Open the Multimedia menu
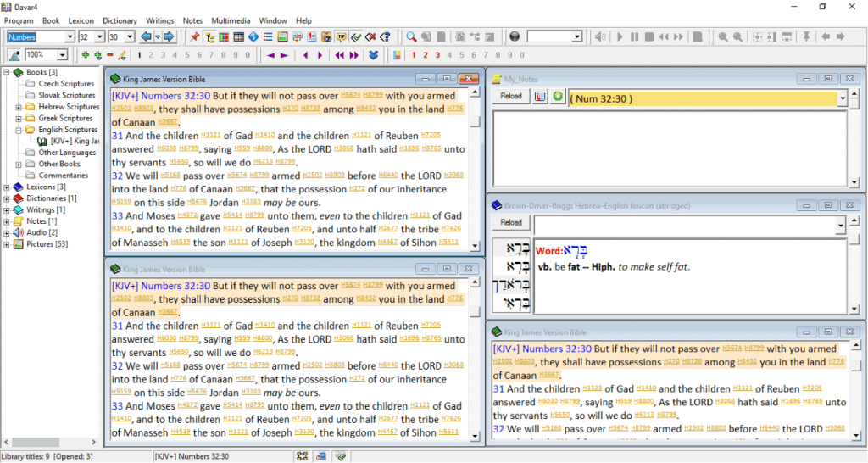Viewport: 868px width, 463px height. (231, 20)
